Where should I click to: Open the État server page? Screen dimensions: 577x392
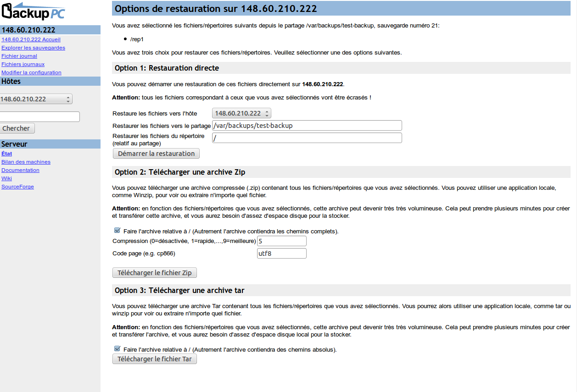[6, 154]
